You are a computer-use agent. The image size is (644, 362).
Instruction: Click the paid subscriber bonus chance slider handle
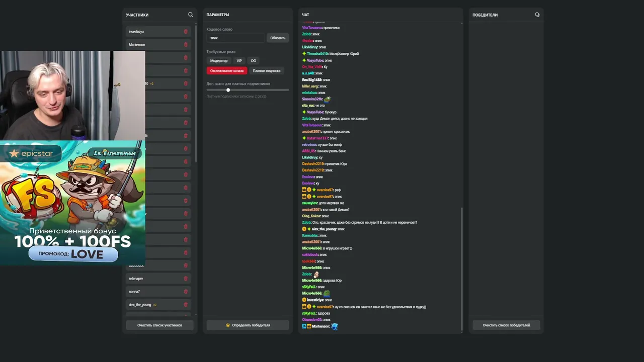coord(228,90)
